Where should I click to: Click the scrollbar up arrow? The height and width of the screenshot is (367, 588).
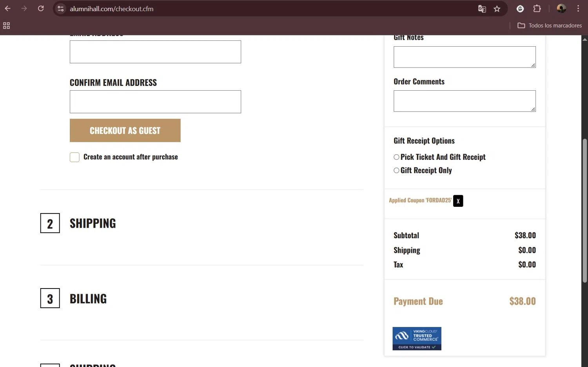click(584, 39)
